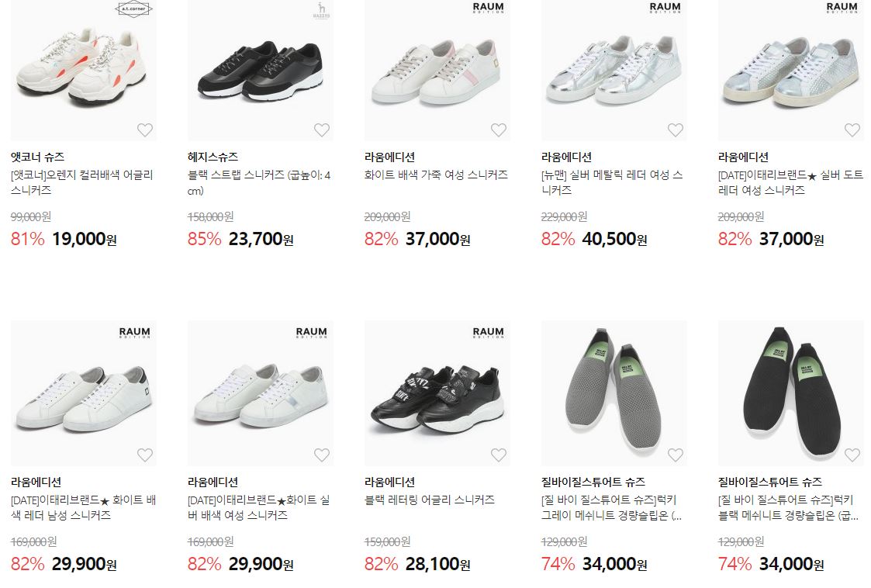Favorite the grey mesh knit slip-on shoes

[675, 455]
